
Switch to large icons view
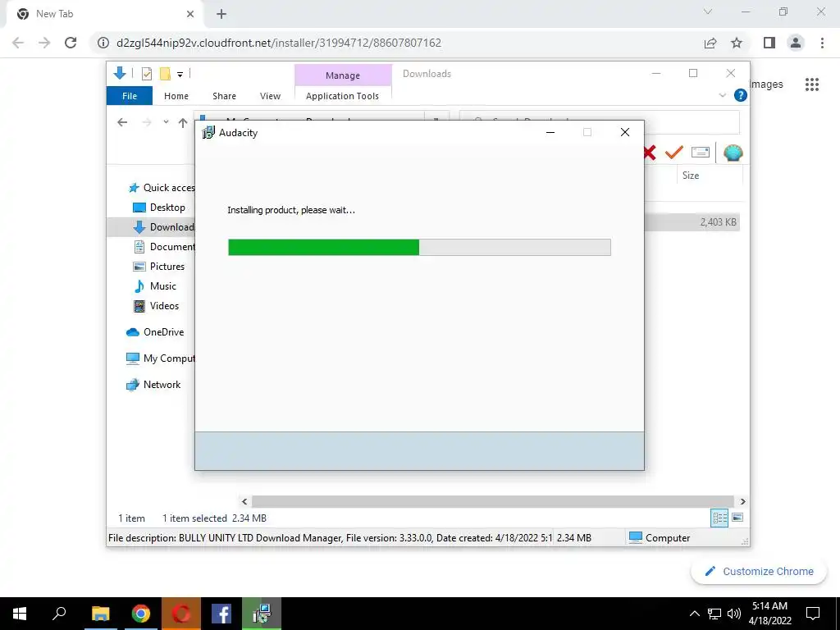tap(737, 518)
